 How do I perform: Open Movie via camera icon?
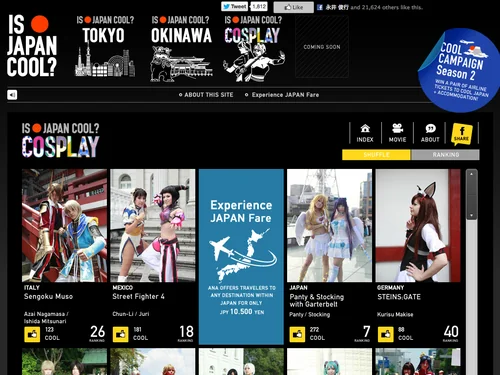[397, 133]
